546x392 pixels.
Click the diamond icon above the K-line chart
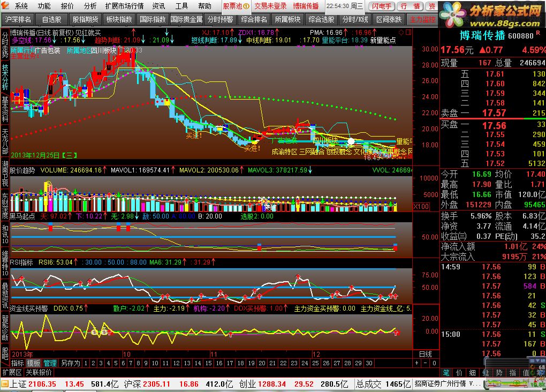[x=401, y=33]
